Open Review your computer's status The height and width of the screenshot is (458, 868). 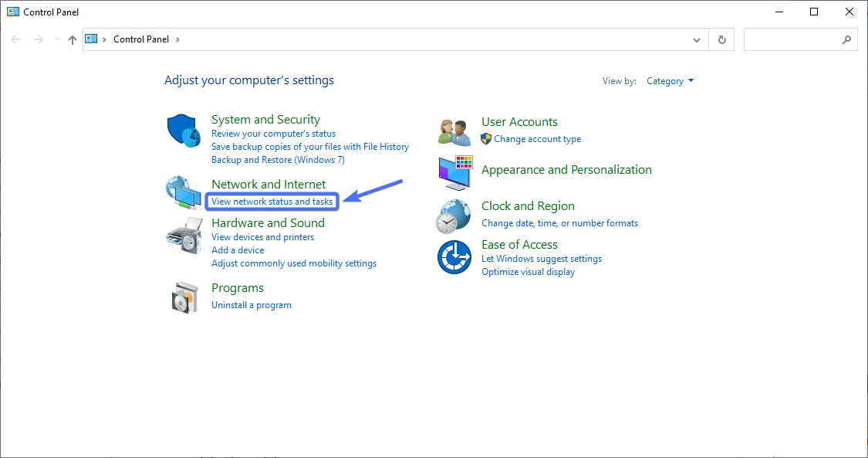click(273, 134)
